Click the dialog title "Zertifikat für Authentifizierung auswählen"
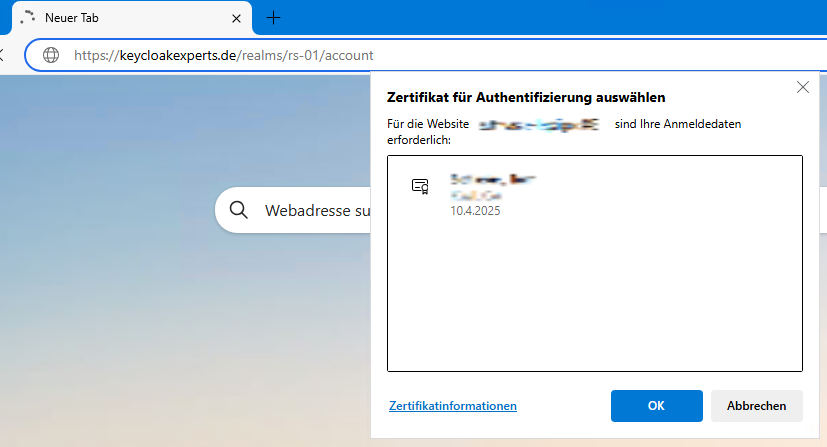827x447 pixels. pyautogui.click(x=527, y=97)
